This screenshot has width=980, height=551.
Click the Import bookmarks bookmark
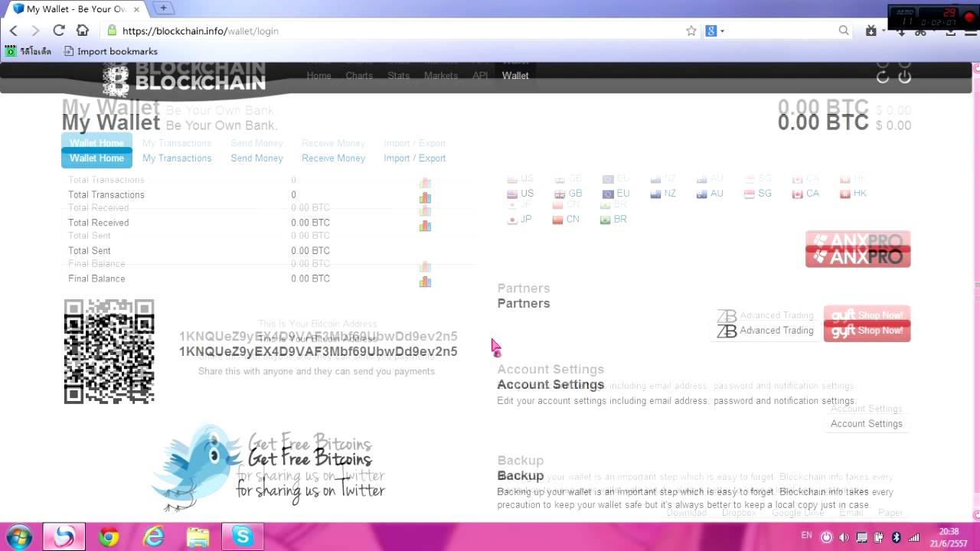111,51
